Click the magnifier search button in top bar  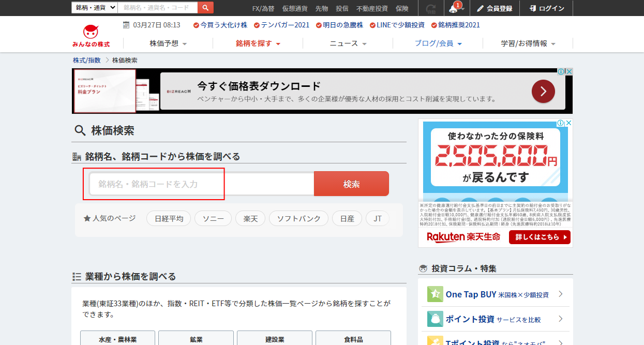[x=205, y=8]
